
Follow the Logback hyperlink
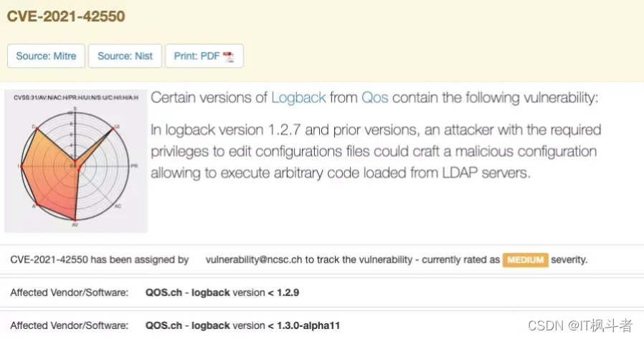[298, 97]
